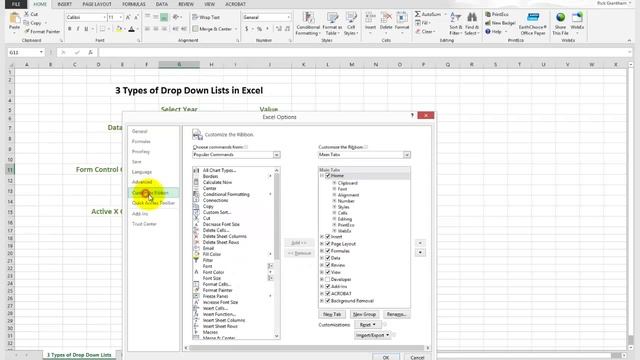This screenshot has width=640, height=360.
Task: Enable the Developer tab checkbox
Action: (328, 280)
